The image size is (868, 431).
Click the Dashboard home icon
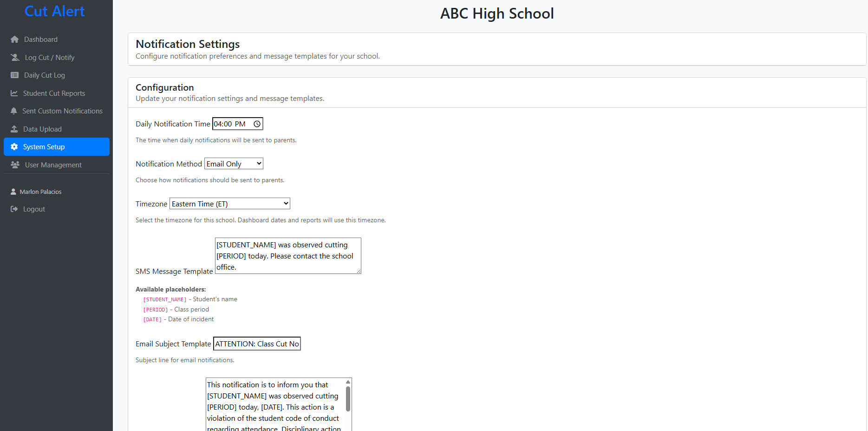[x=14, y=40]
